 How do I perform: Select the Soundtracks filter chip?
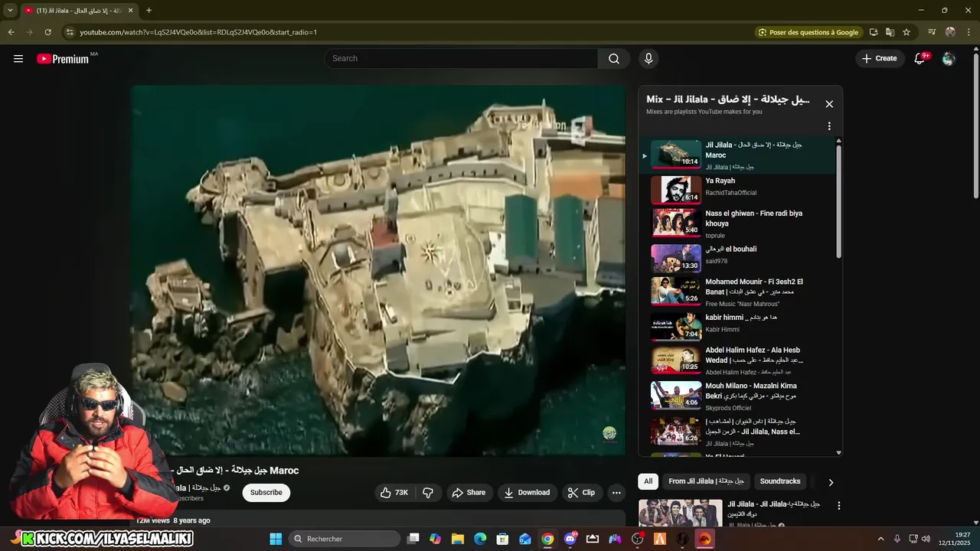pyautogui.click(x=780, y=481)
